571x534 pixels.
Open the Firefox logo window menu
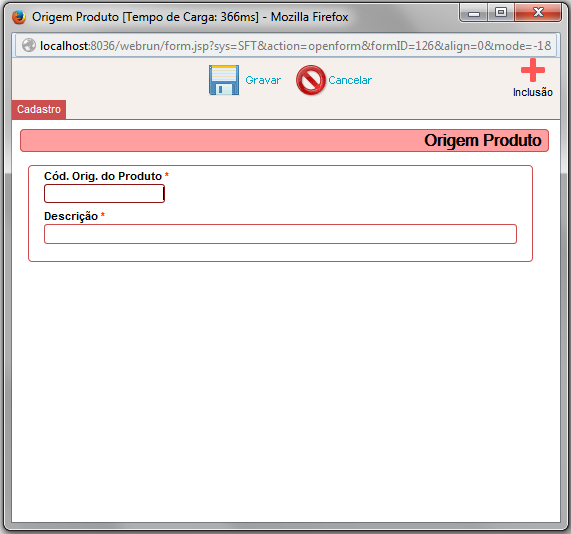point(19,17)
